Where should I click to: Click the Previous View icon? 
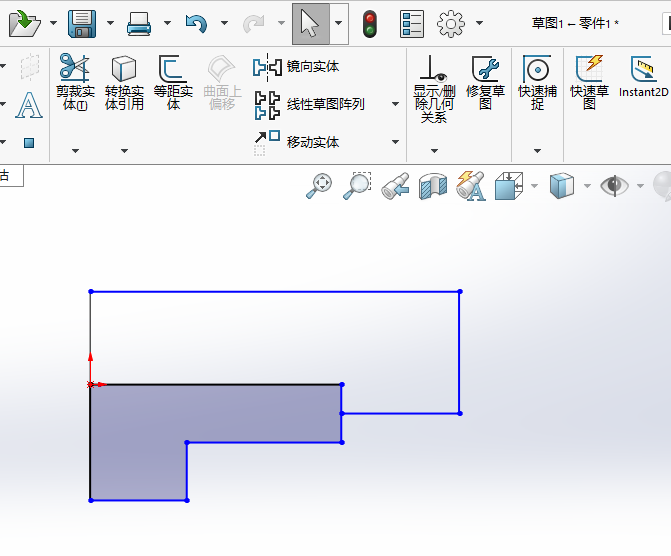(395, 186)
